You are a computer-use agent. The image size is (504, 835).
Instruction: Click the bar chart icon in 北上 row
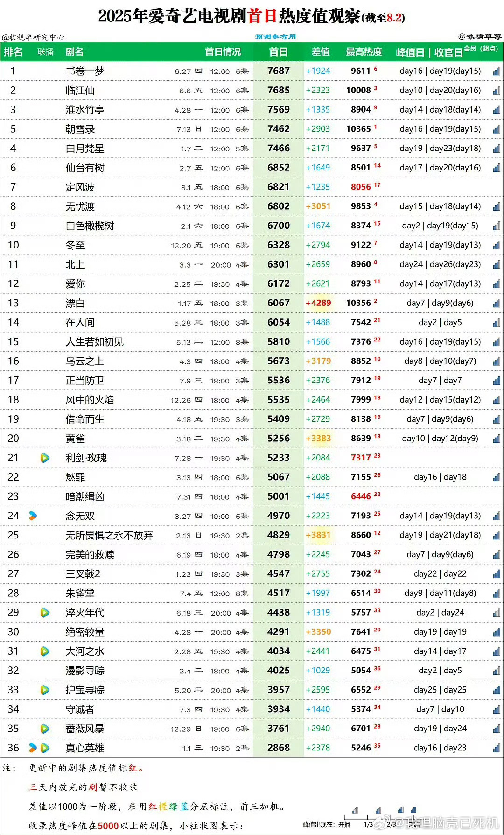pos(497,264)
